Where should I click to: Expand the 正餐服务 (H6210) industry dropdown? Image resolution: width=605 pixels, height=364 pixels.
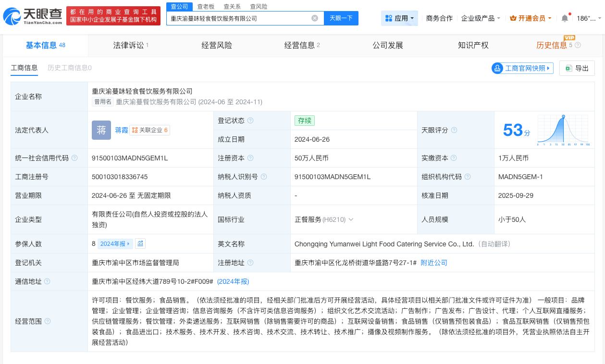tap(351, 219)
